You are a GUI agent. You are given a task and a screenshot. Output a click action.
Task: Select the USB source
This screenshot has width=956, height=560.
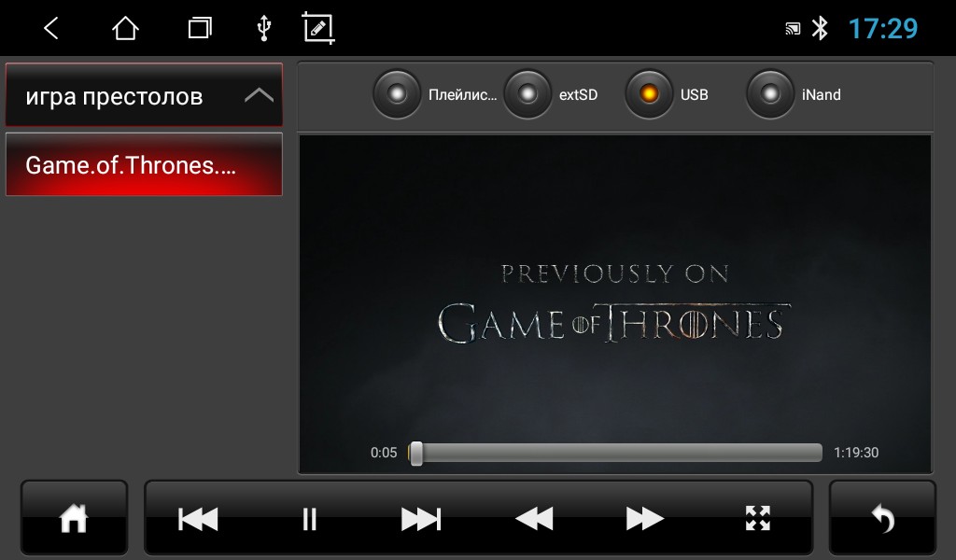click(667, 94)
